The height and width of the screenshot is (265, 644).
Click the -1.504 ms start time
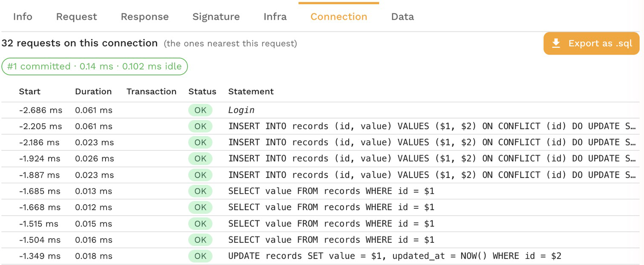pos(40,240)
